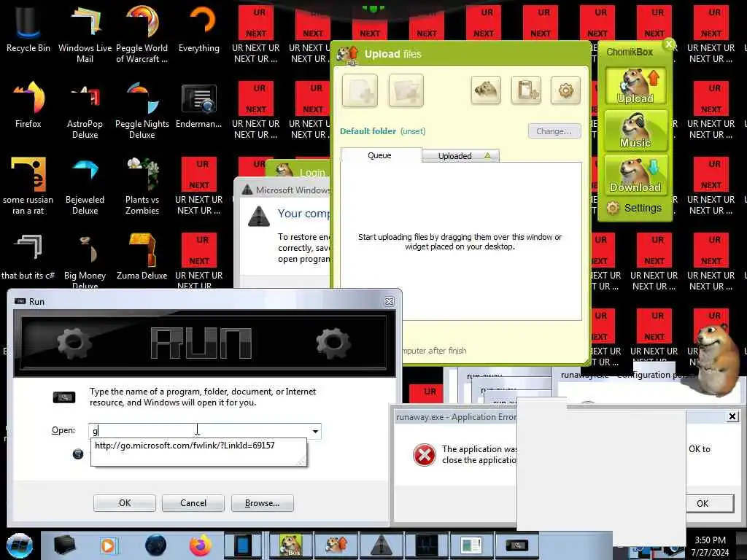Open the gear settings icon in Upload files
Viewport: 747px width, 560px height.
tap(565, 90)
